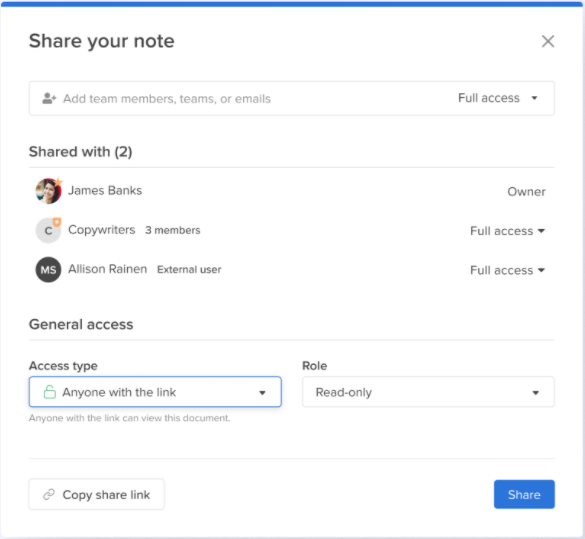
Task: Open the Role dropdown set to Read-only
Action: point(428,392)
